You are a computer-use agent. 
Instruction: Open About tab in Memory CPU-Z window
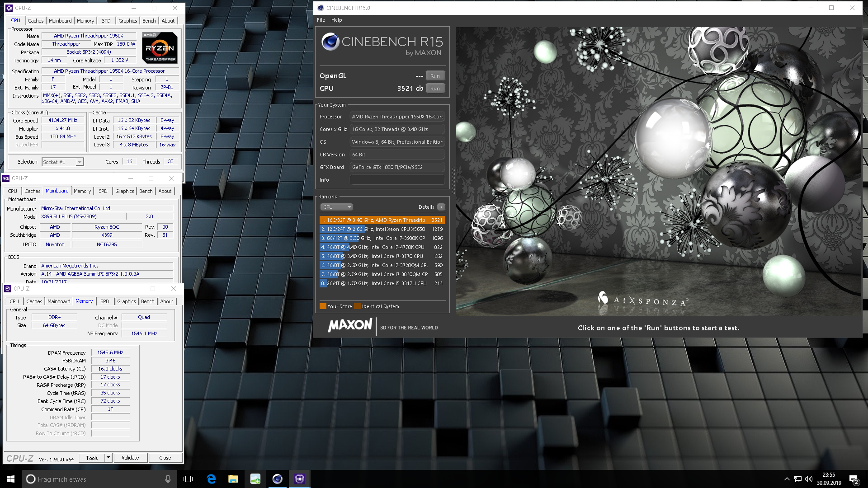[166, 301]
